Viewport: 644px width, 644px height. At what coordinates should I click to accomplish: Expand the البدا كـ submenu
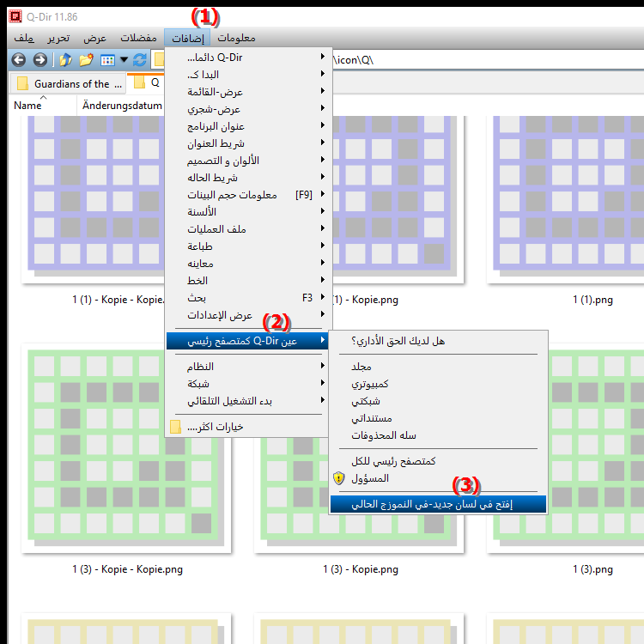tap(247, 75)
